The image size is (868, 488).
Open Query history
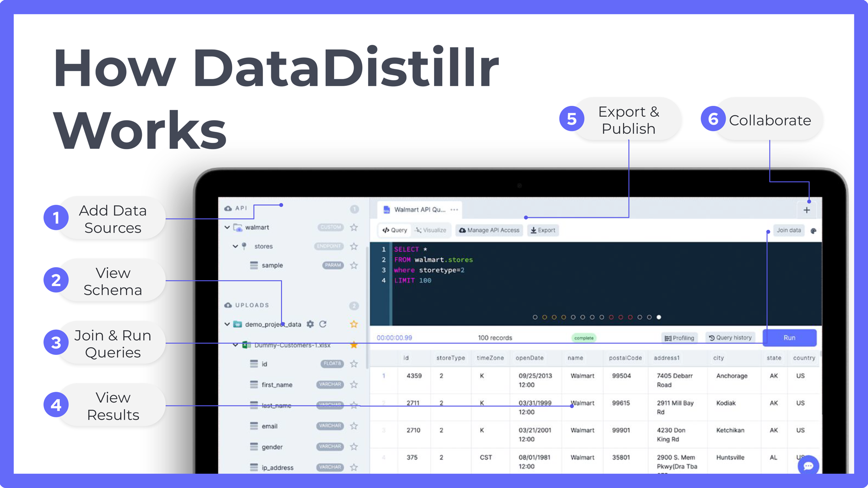(x=730, y=338)
